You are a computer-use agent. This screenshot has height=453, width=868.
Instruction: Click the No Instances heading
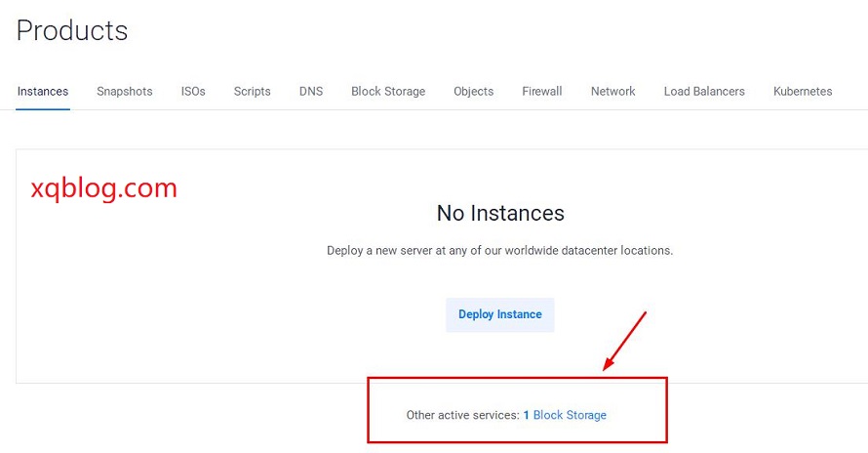click(x=500, y=213)
